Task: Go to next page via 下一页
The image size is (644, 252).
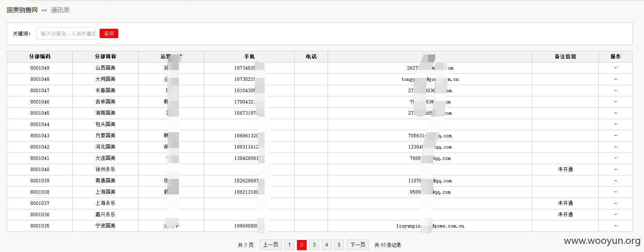Action: (x=358, y=245)
